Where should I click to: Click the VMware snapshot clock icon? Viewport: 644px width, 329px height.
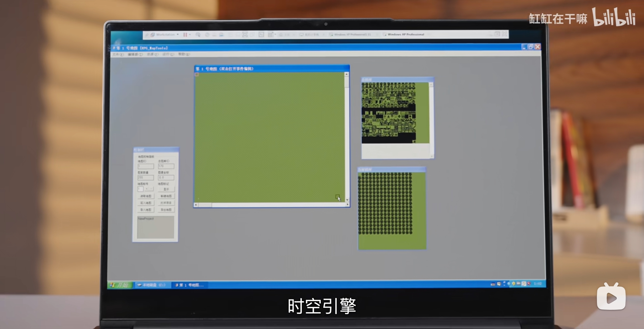click(207, 35)
